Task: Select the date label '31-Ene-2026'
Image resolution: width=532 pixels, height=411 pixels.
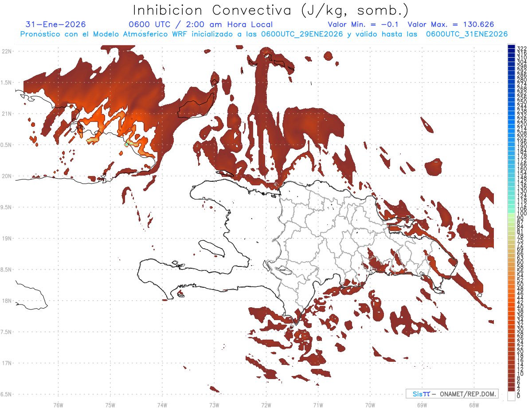Action: click(x=56, y=25)
